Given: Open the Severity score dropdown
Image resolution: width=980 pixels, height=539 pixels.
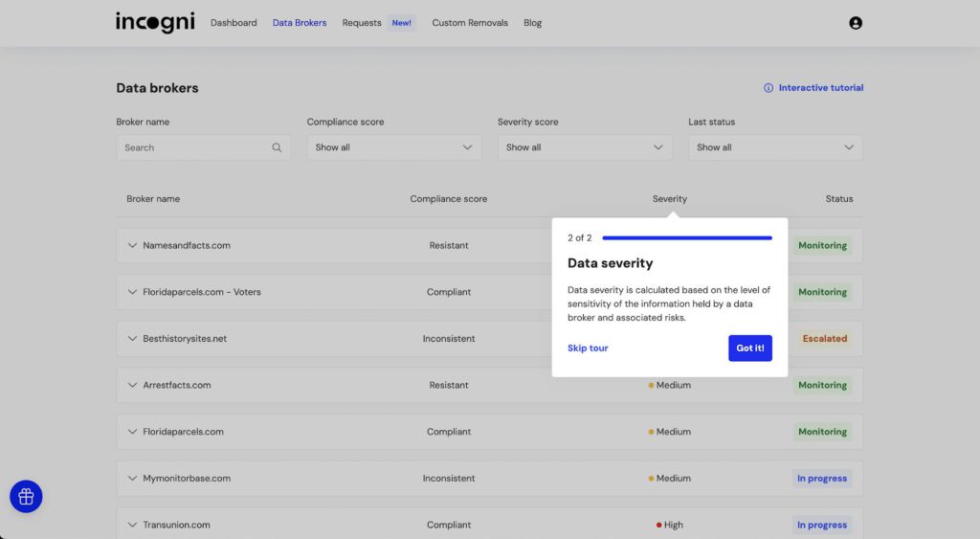Looking at the screenshot, I should [585, 147].
